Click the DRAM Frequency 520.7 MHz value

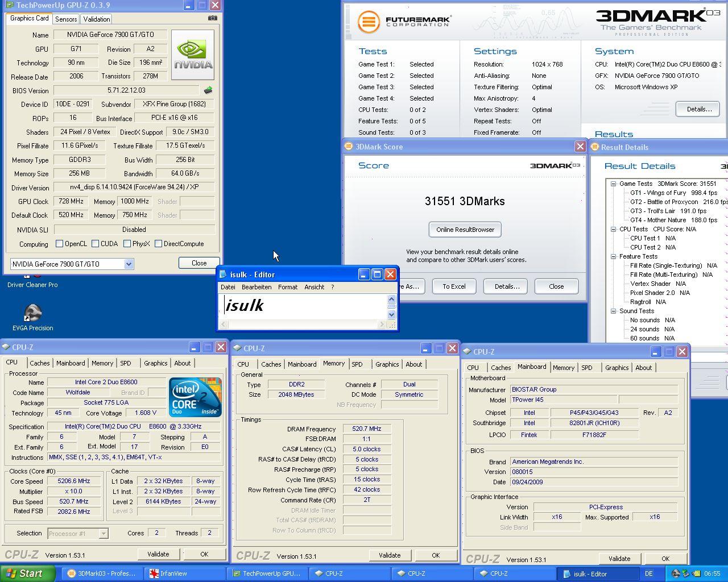click(x=367, y=429)
